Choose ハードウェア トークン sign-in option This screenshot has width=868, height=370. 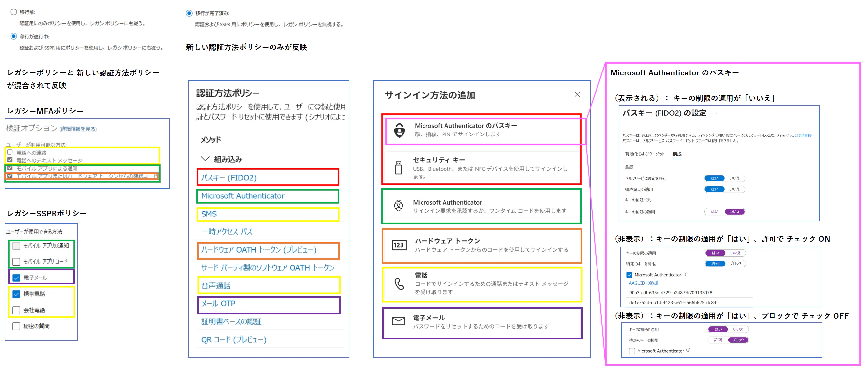click(x=482, y=246)
